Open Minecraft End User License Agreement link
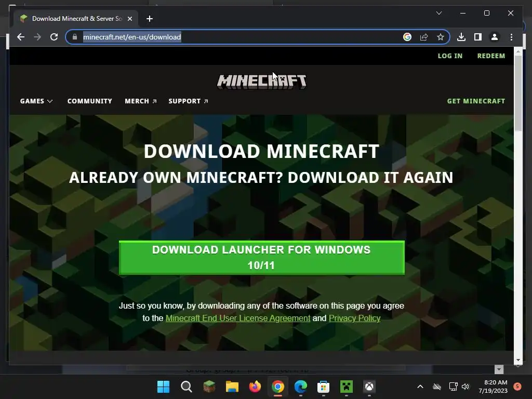 238,318
